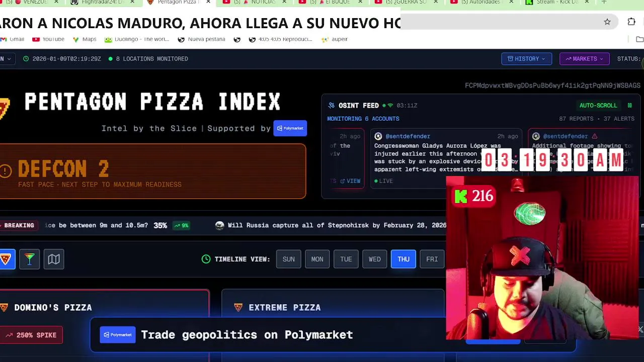Switch to the NOTICIAS YouTube tab
This screenshot has width=644, height=362.
(254, 2)
